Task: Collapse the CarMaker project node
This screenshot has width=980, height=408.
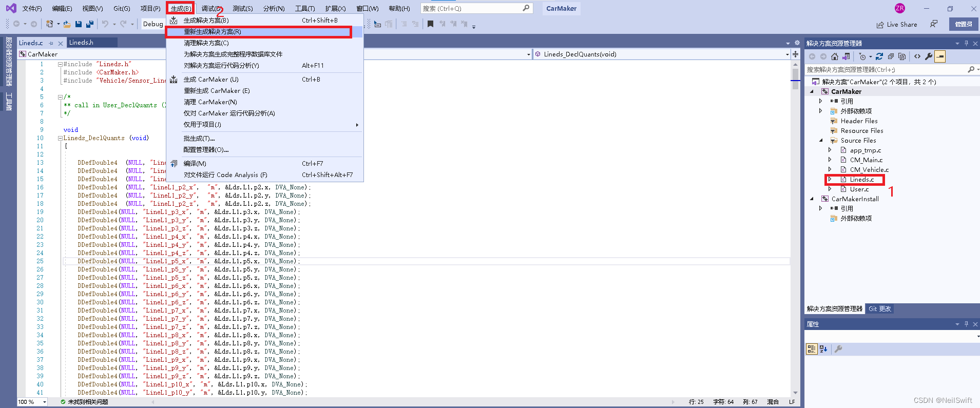Action: [812, 91]
